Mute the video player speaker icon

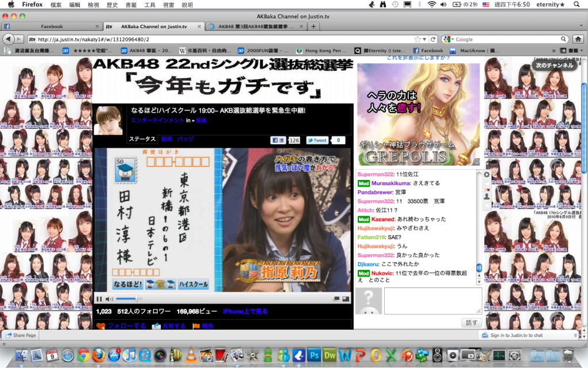coord(109,299)
